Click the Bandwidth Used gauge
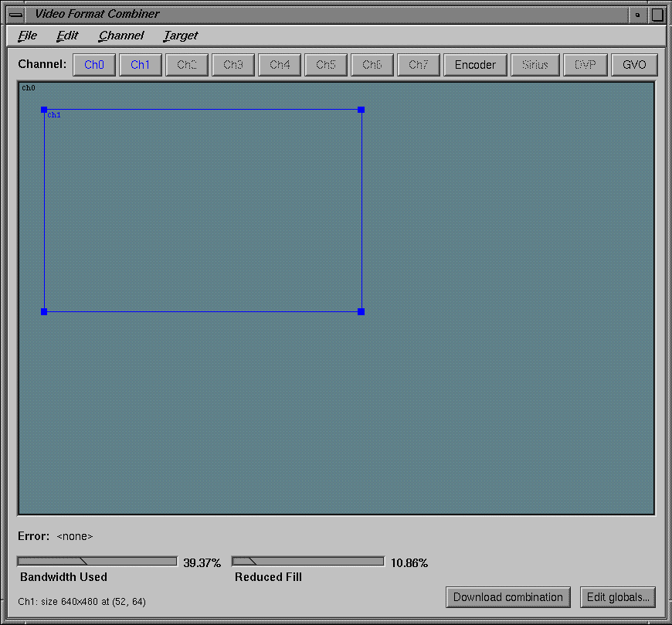 click(97, 560)
